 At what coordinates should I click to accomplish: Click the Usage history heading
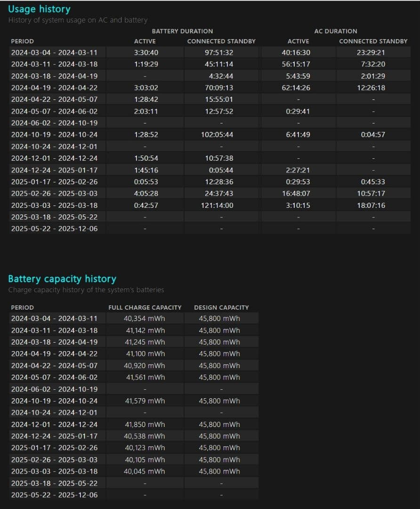pos(39,9)
